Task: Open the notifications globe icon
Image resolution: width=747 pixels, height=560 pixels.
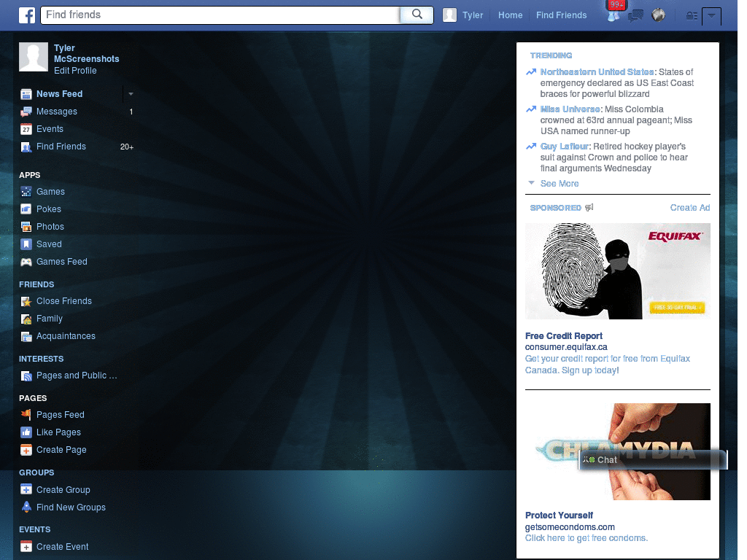Action: coord(659,15)
